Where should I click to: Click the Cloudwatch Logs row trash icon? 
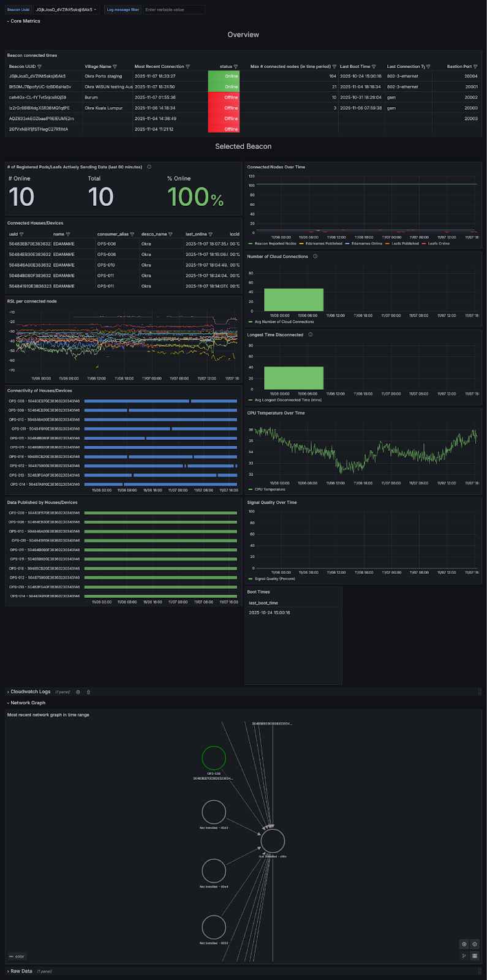coord(88,692)
